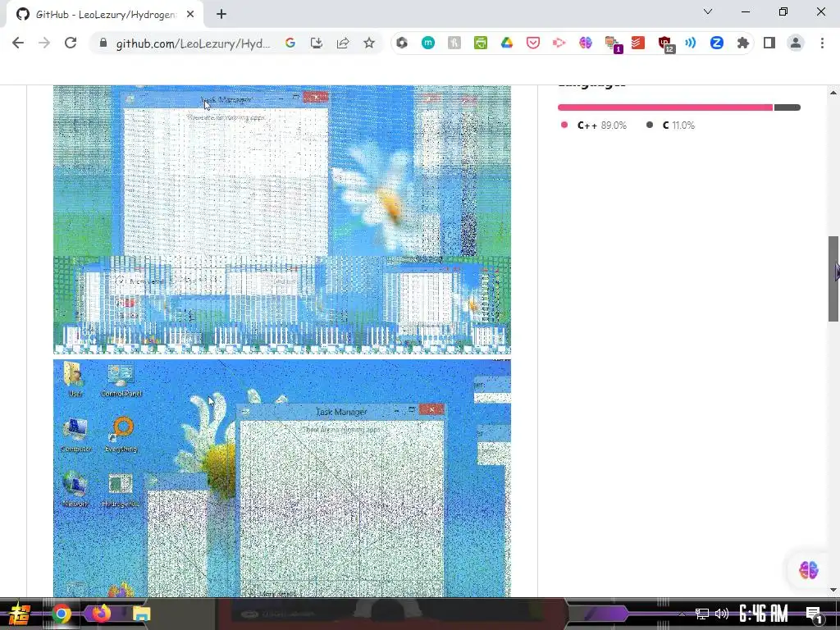This screenshot has width=840, height=630.
Task: Install the page as app icon
Action: click(316, 43)
